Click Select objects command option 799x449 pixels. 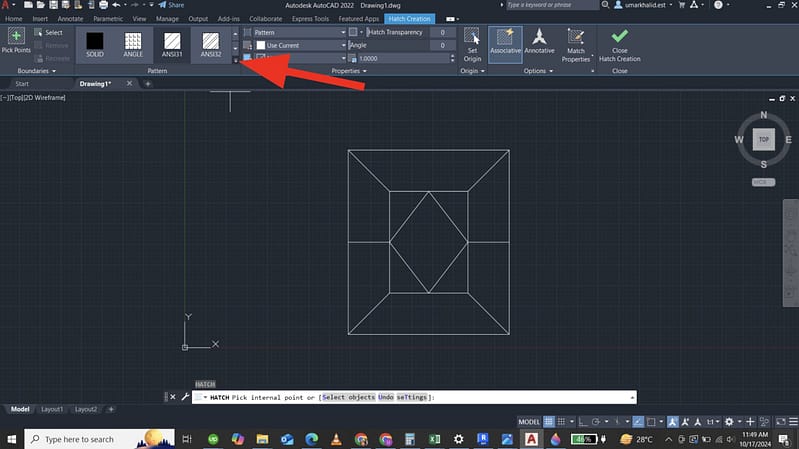coord(348,397)
